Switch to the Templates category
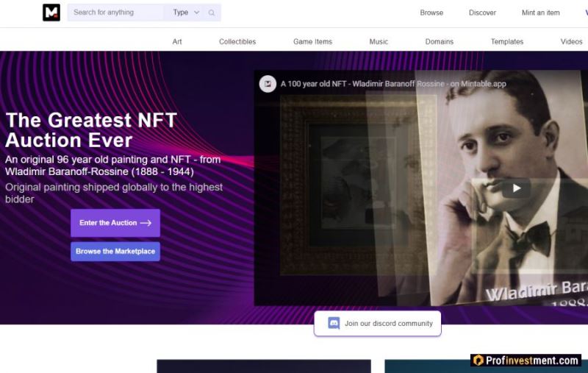This screenshot has height=373, width=588. point(507,42)
